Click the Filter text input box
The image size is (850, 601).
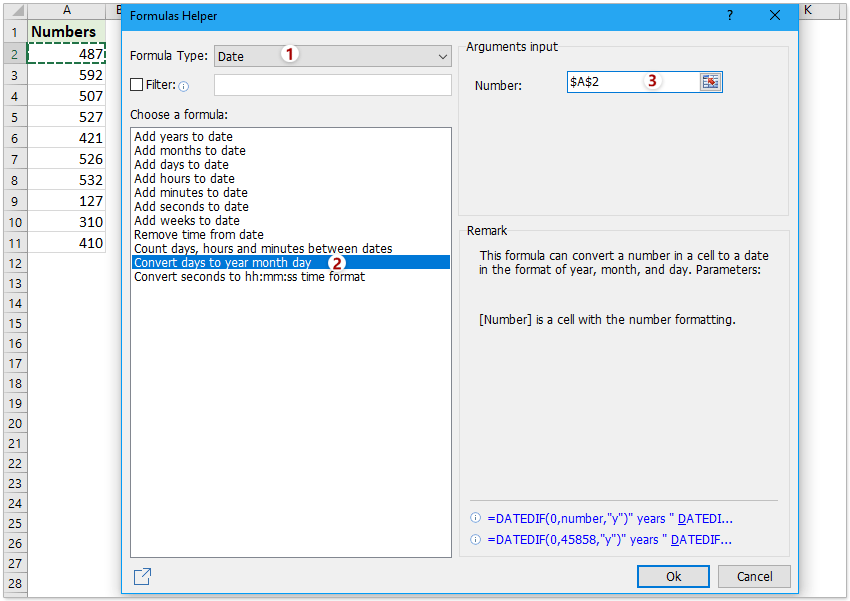point(333,85)
